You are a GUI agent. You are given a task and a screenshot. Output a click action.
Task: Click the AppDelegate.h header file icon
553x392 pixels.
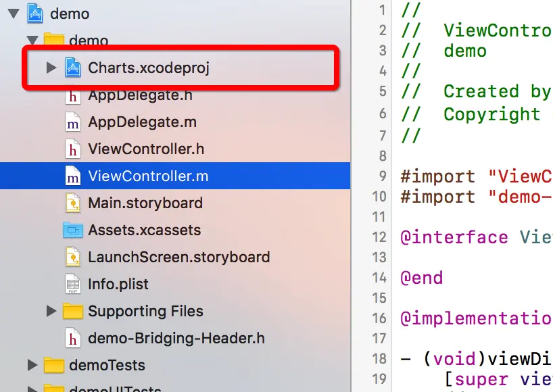73,95
